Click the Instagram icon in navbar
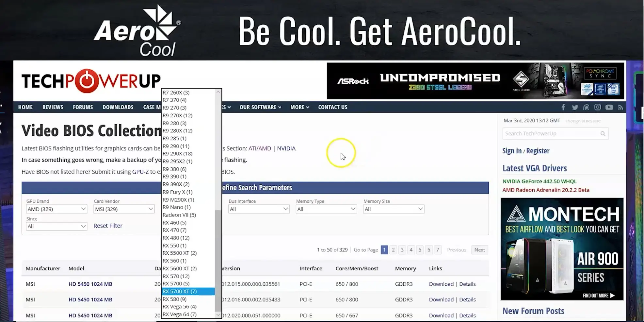This screenshot has width=644, height=322. (x=598, y=107)
